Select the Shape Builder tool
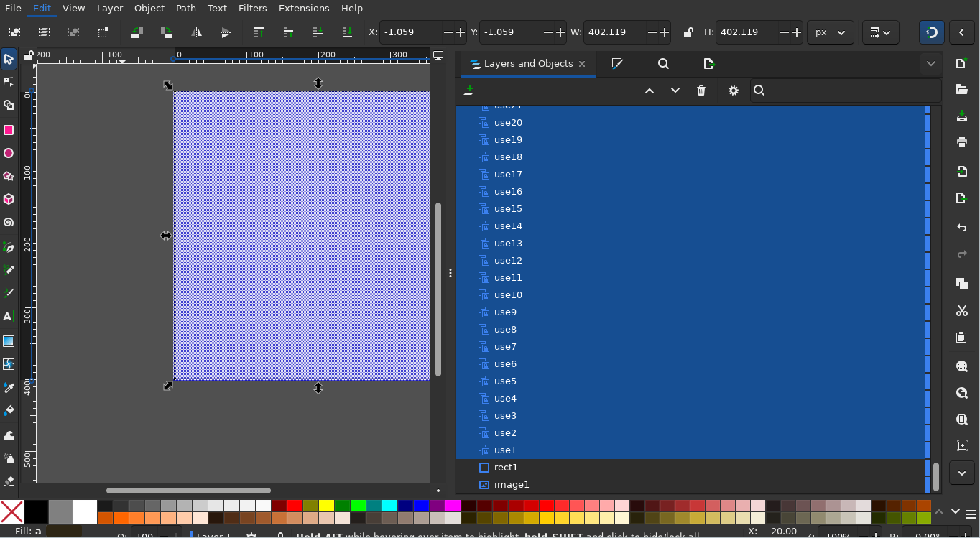This screenshot has width=980, height=538. tap(9, 106)
